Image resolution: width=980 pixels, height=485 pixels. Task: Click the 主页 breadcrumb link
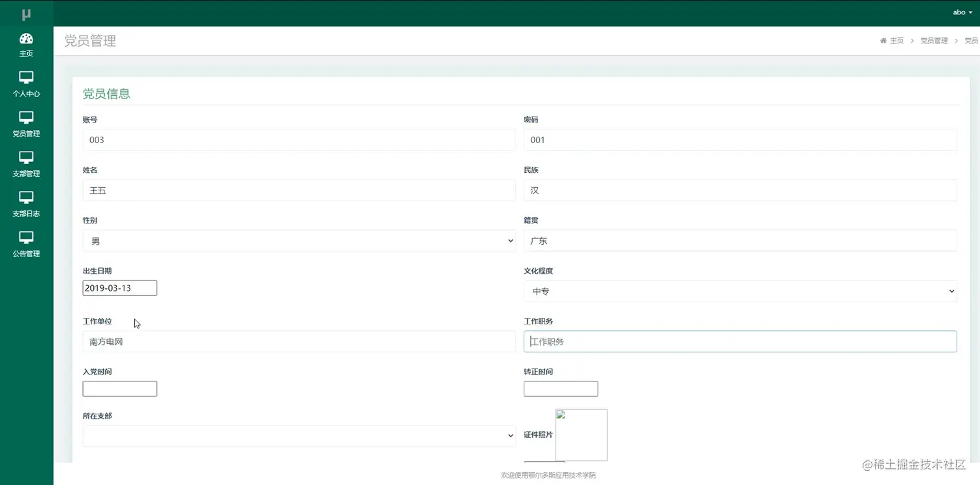tap(896, 41)
